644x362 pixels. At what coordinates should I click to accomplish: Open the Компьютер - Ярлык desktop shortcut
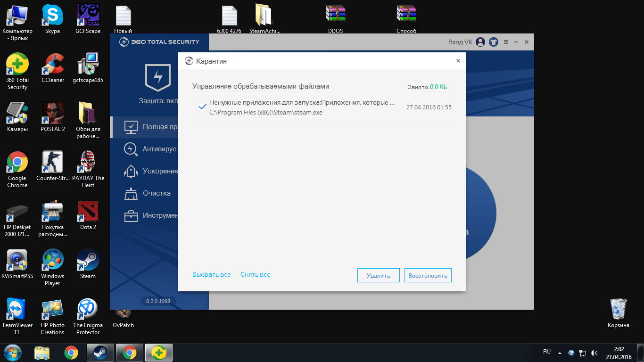[x=17, y=22]
